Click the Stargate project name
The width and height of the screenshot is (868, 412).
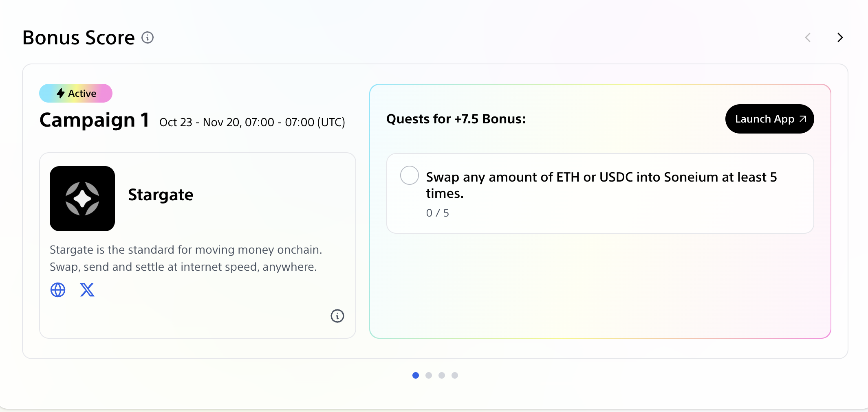(x=161, y=195)
